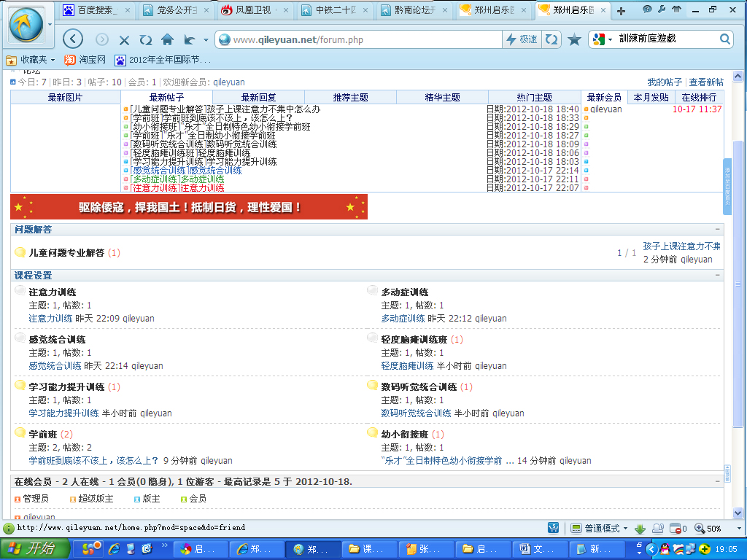
Task: Click the bookmark star icon beside address bar
Action: click(x=574, y=39)
